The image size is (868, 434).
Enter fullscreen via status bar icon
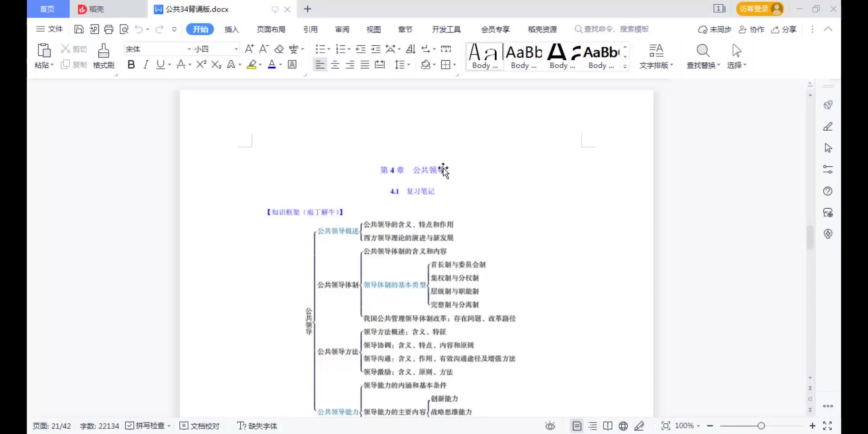click(x=827, y=426)
